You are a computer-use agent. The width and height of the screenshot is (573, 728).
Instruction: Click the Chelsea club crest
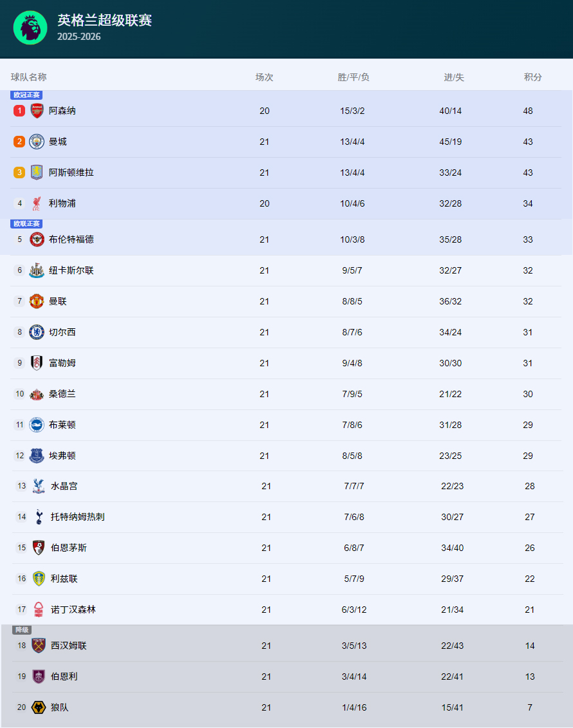[x=37, y=332]
